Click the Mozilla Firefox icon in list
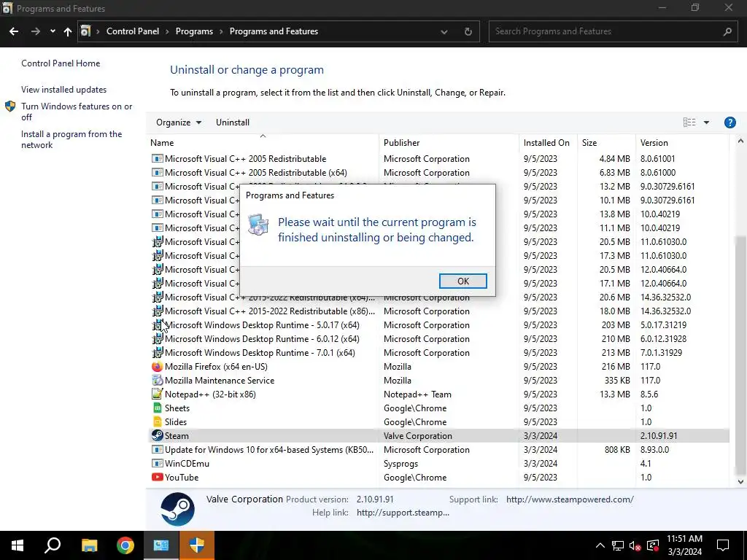The width and height of the screenshot is (747, 560). pos(158,367)
